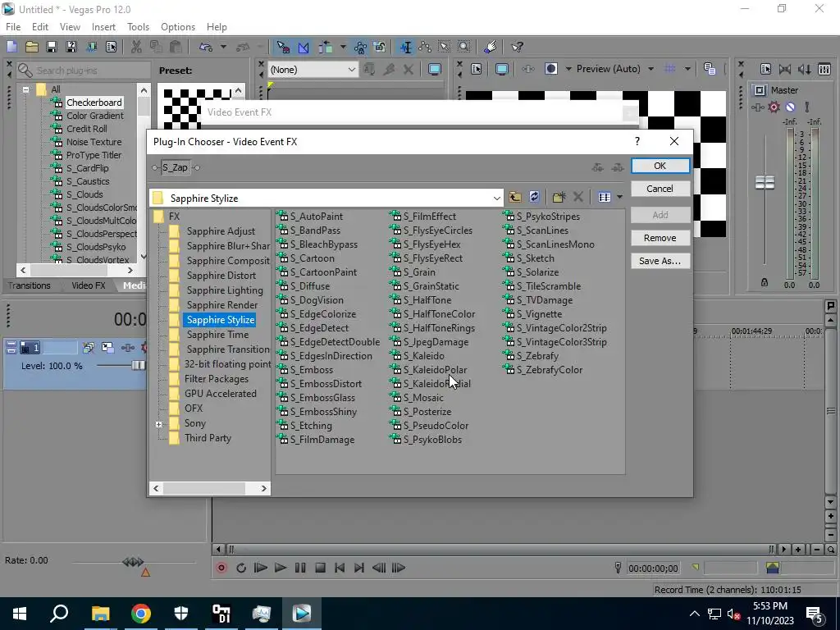Click the What's This help icon
Screen dimensions: 840x630
(x=517, y=47)
